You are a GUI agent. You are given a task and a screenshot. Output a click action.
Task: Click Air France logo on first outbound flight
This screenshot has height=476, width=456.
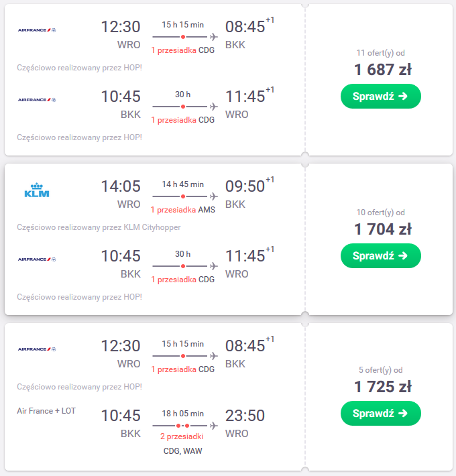point(37,30)
